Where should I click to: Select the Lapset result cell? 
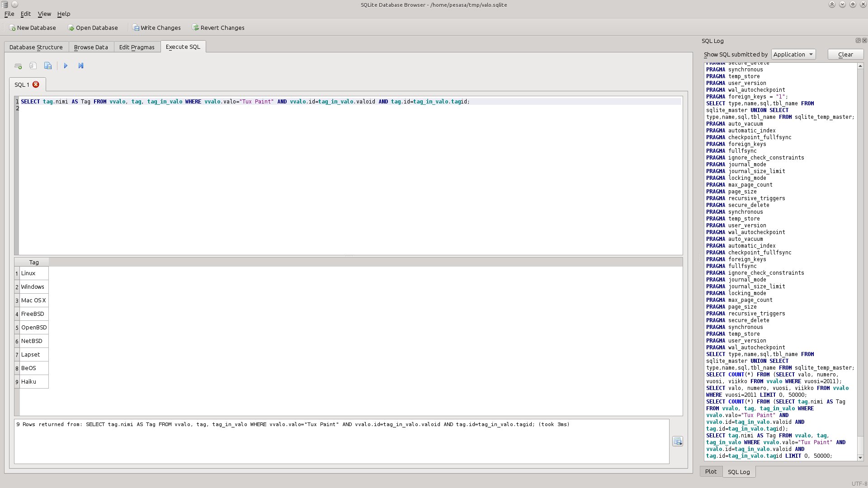(34, 355)
